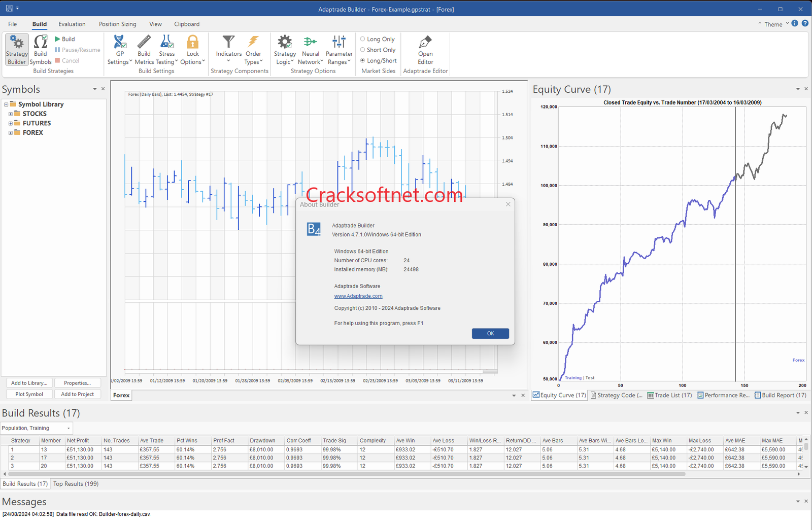
Task: Close the About Builder dialog
Action: (508, 204)
